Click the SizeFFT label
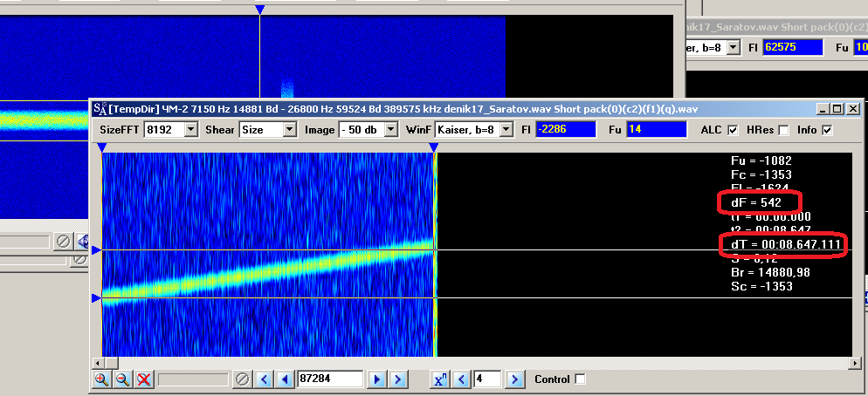Viewport: 868px width, 396px height. click(119, 130)
